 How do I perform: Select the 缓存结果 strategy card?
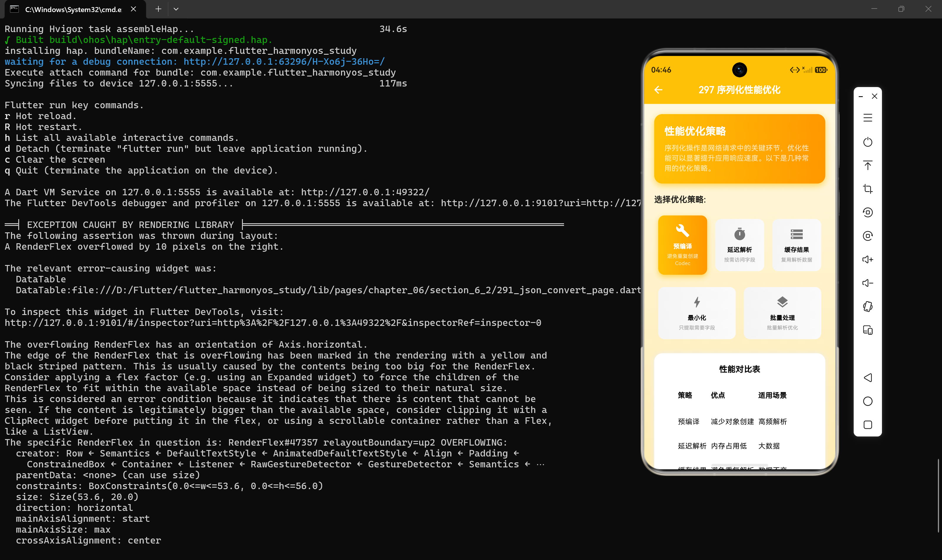click(x=797, y=245)
